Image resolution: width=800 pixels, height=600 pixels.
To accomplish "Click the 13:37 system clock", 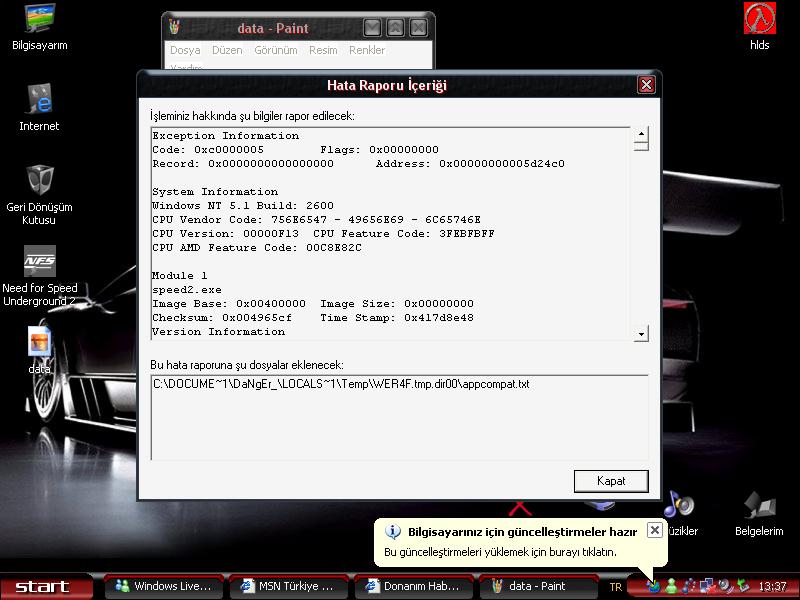I will pos(772,586).
